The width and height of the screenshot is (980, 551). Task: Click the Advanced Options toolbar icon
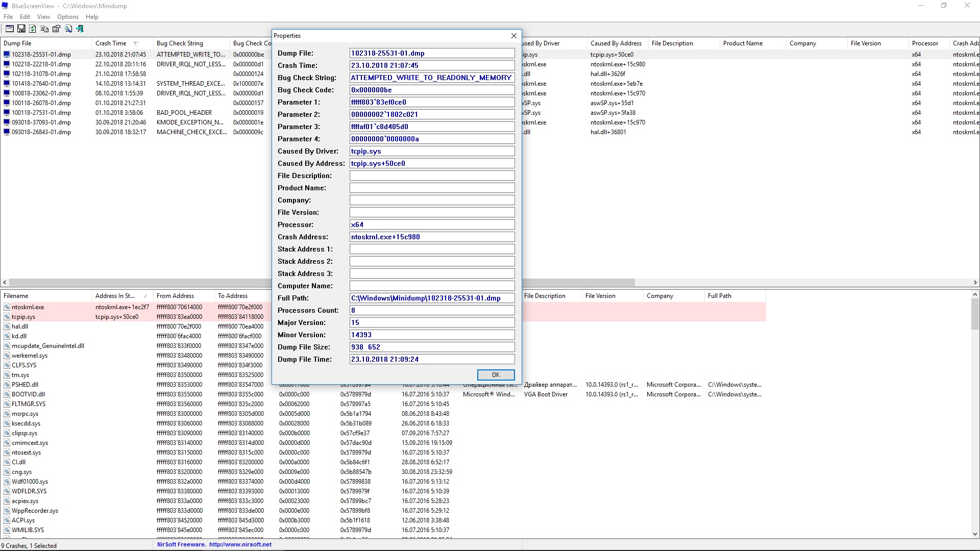pos(9,29)
